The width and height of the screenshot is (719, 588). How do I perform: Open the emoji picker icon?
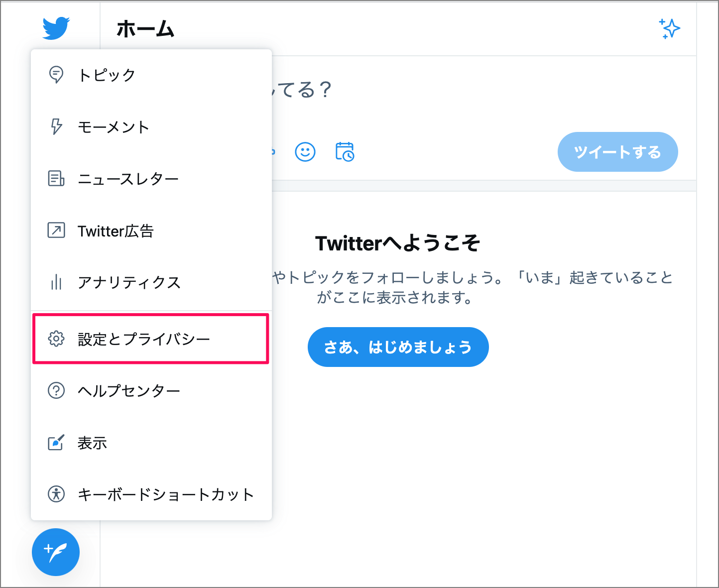pyautogui.click(x=305, y=152)
